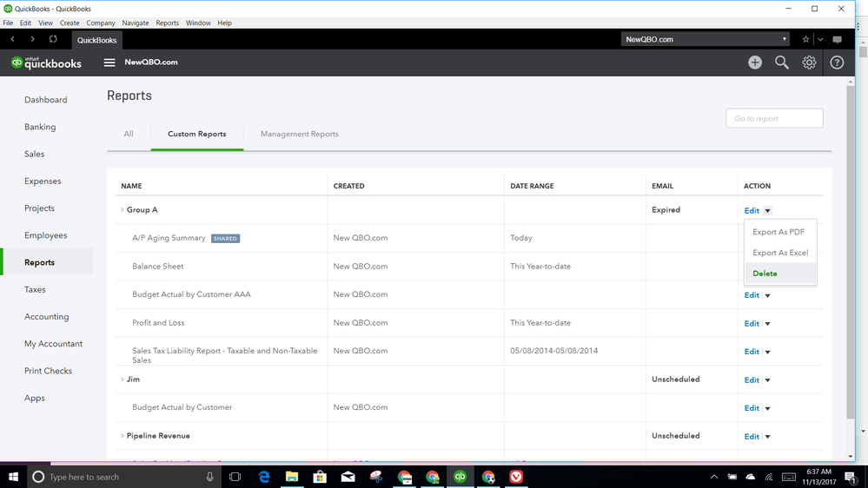Open the Vivaldi browser taskbar icon
Screen dimensions: 868x488
(x=516, y=477)
